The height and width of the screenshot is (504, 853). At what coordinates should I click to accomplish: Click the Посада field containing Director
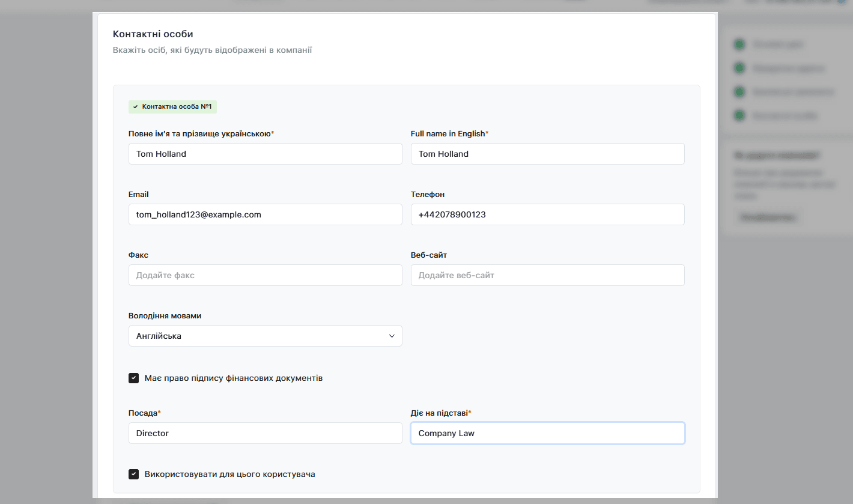265,433
